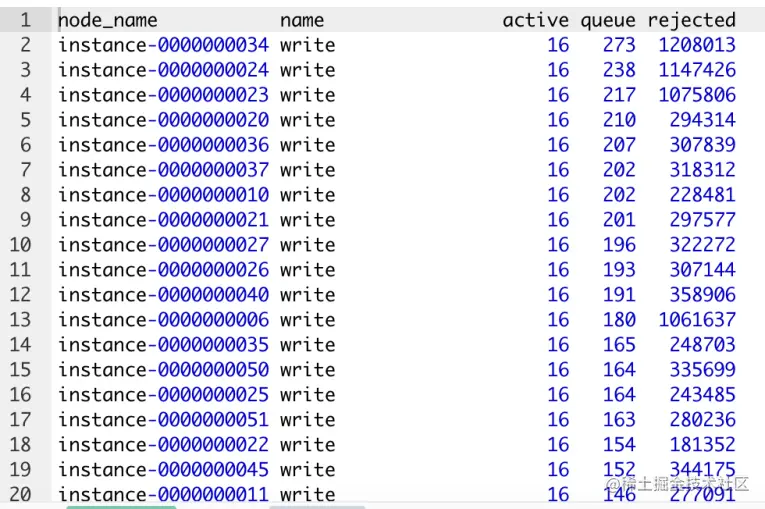Image resolution: width=765 pixels, height=509 pixels.
Task: Click queue value 163
Action: [619, 420]
